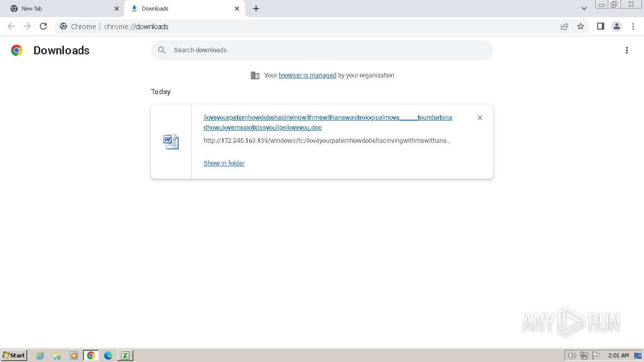Open the Windows Start menu
The image size is (644, 362).
click(14, 355)
